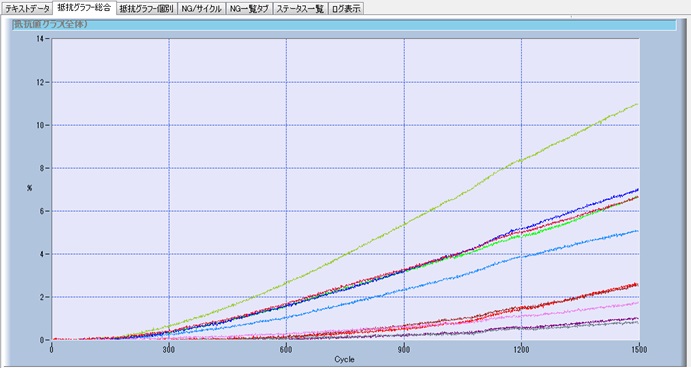This screenshot has height=368, width=691.
Task: Click the 300 tick on the Cycle axis
Action: [169, 350]
